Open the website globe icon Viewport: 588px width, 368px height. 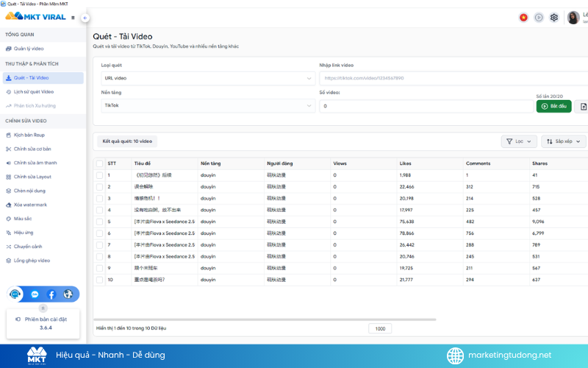pos(68,294)
